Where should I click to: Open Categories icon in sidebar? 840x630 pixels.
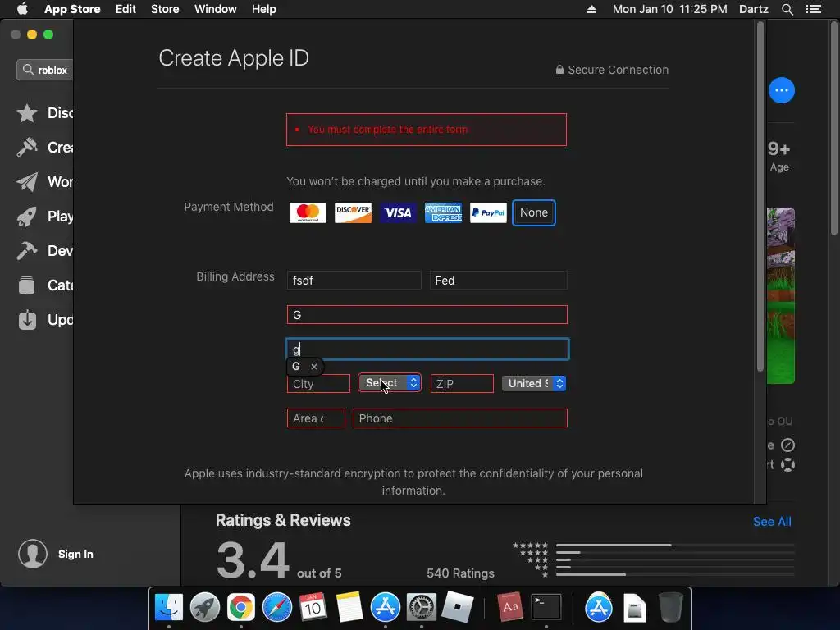(27, 285)
